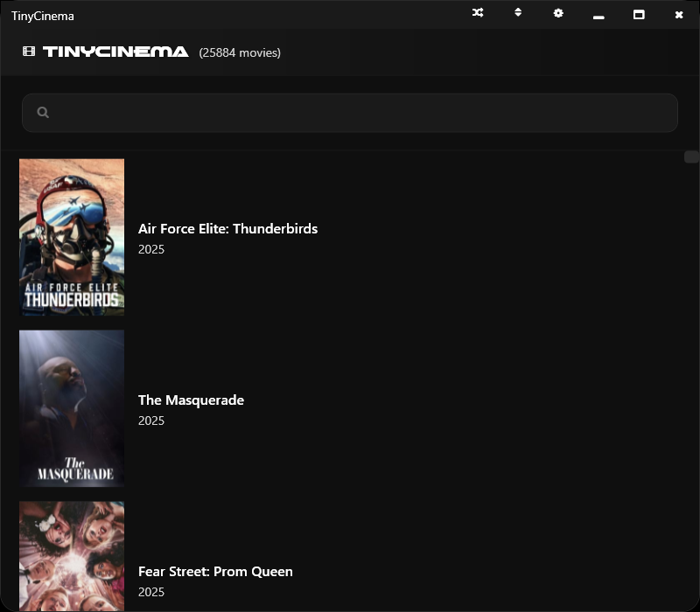Click the 2025 year under Fear Street
The height and width of the screenshot is (612, 700).
[151, 592]
